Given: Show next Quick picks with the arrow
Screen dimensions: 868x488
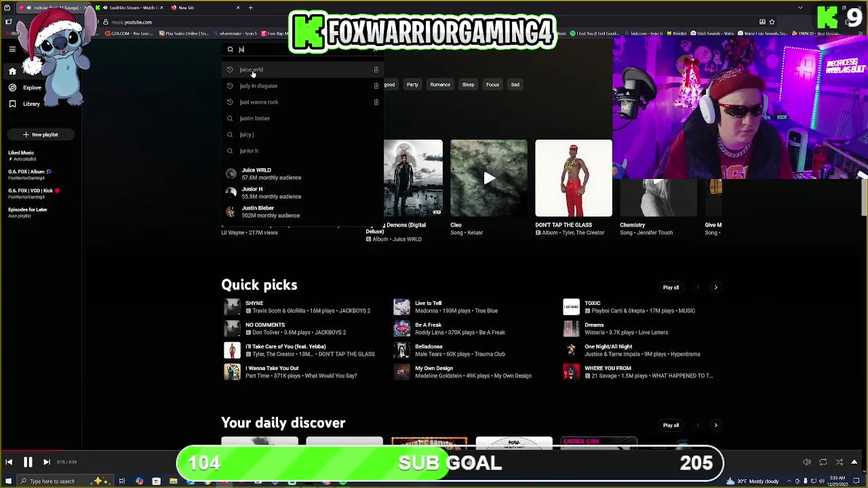Looking at the screenshot, I should [715, 287].
